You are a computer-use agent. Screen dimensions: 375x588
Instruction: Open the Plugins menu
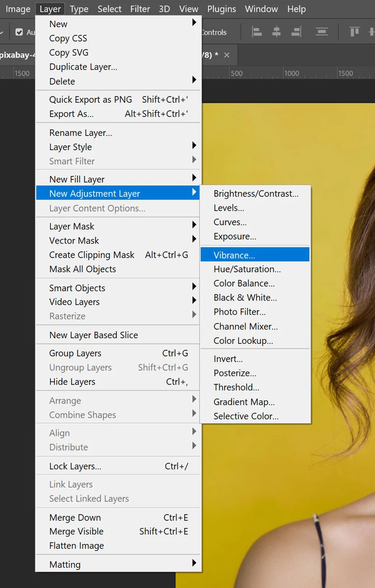(x=222, y=9)
